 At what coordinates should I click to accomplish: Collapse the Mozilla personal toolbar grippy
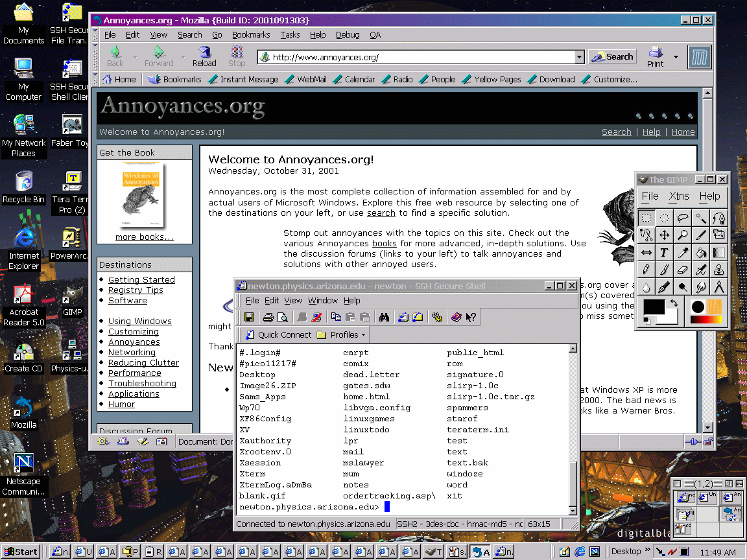(x=95, y=79)
